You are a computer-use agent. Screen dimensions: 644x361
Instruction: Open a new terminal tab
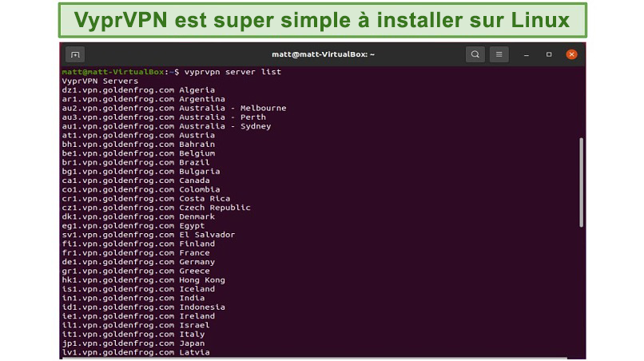point(75,54)
